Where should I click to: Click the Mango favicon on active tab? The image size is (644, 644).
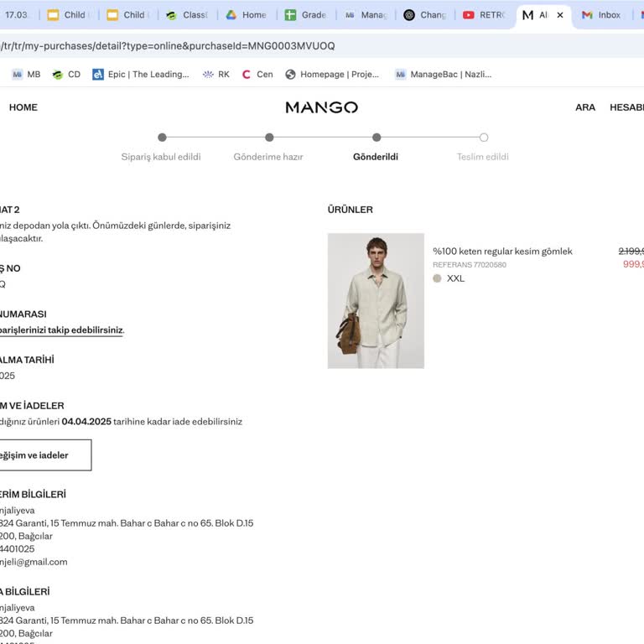point(527,15)
